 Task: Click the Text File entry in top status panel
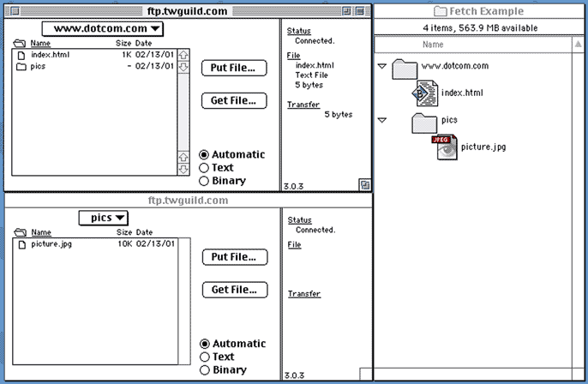click(312, 75)
